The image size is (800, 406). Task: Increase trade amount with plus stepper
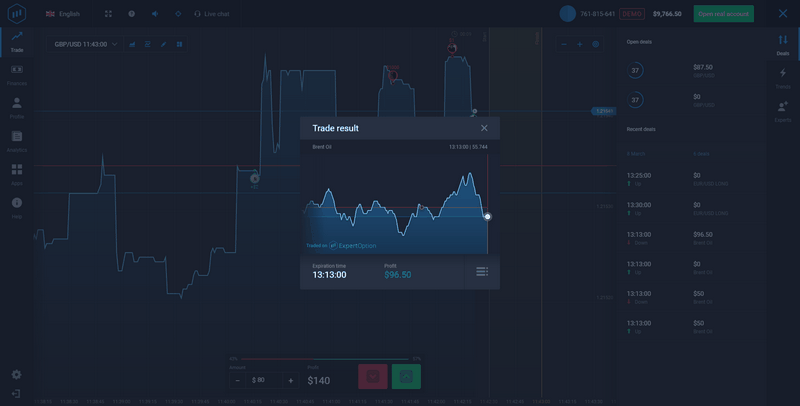291,380
